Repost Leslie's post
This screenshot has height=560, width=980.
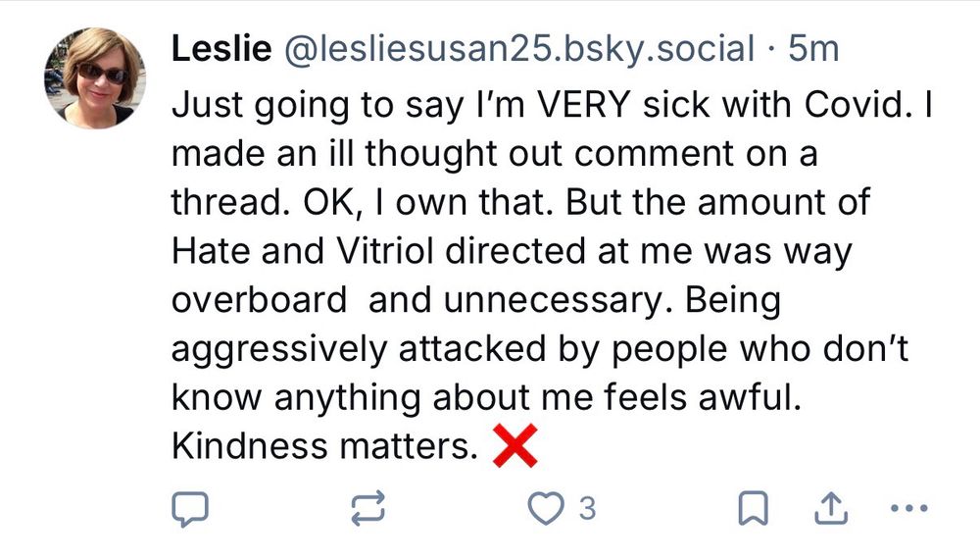point(367,508)
